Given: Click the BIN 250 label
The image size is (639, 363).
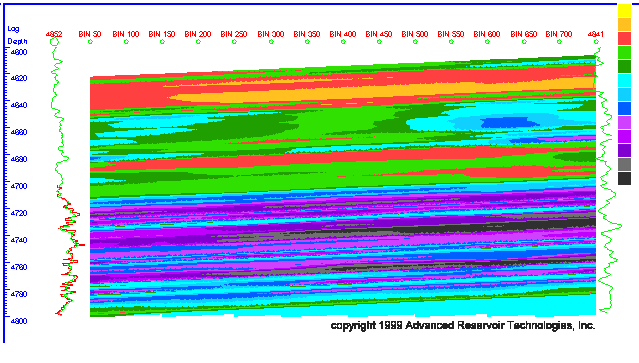Looking at the screenshot, I should coord(234,34).
